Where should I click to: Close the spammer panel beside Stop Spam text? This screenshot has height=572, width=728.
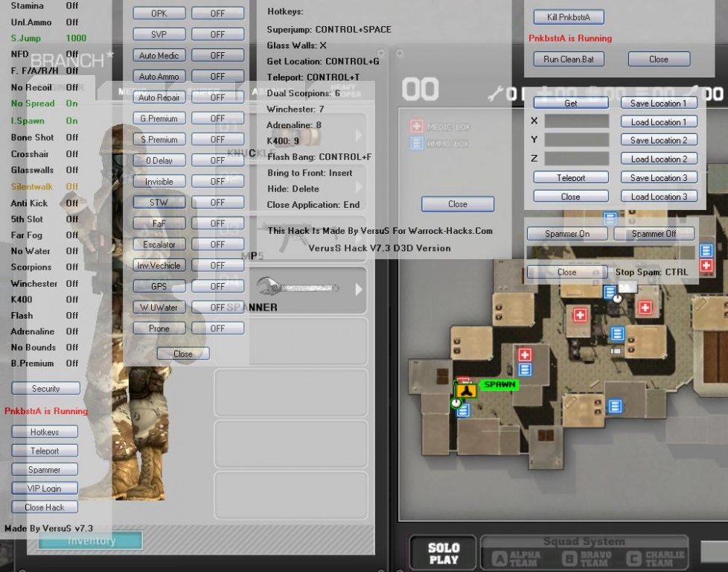coord(567,272)
